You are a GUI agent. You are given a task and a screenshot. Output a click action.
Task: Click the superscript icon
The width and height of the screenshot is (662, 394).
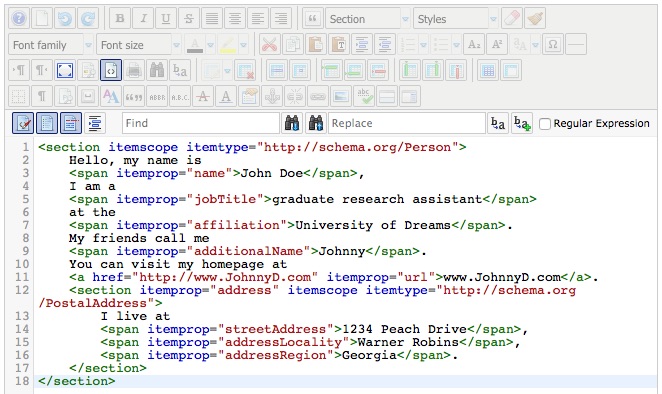(x=497, y=45)
